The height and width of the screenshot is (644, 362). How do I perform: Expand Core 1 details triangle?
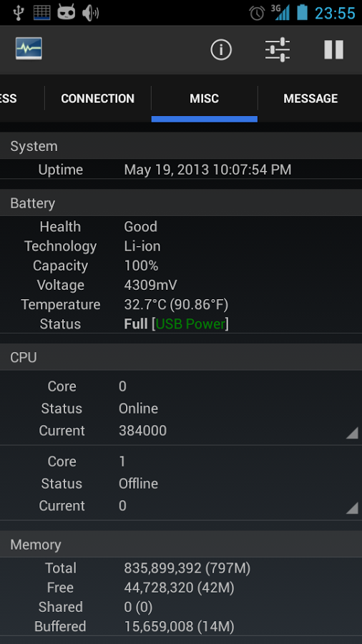pyautogui.click(x=352, y=508)
